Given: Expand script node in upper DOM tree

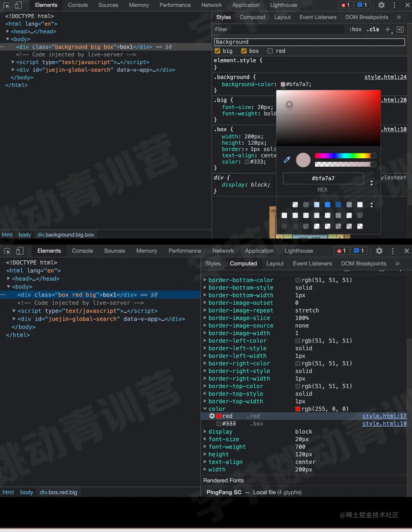Looking at the screenshot, I should [x=13, y=62].
